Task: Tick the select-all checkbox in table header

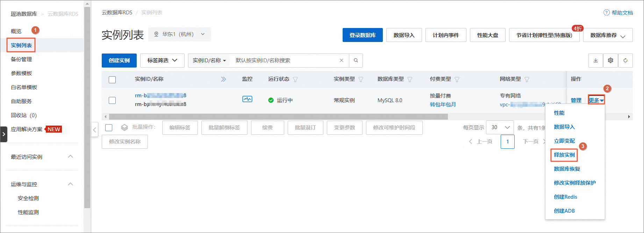Action: click(x=112, y=80)
